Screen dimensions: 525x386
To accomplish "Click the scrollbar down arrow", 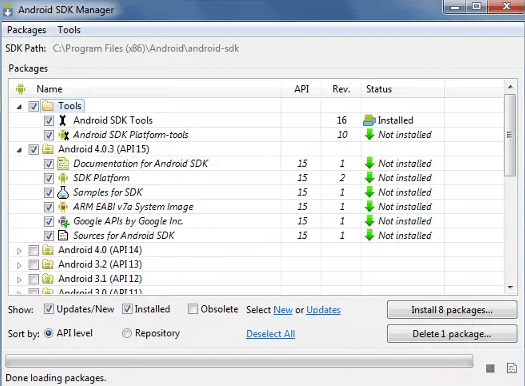I will (510, 287).
